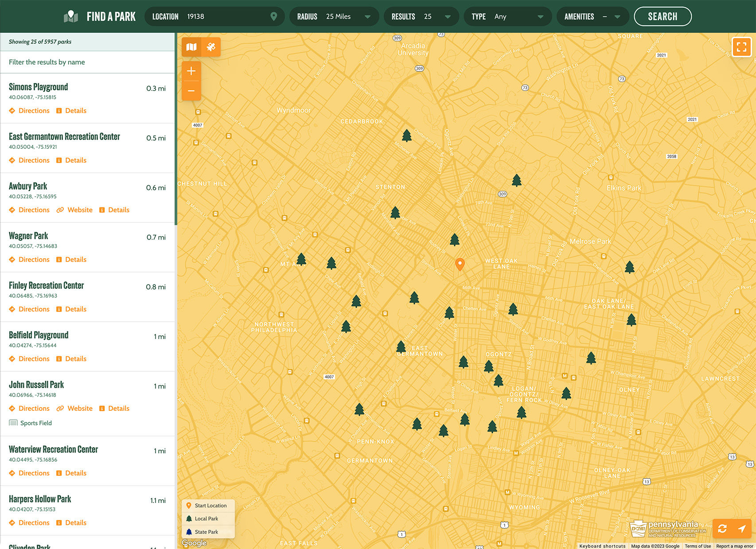Expand the Amenities dropdown

[x=592, y=16]
